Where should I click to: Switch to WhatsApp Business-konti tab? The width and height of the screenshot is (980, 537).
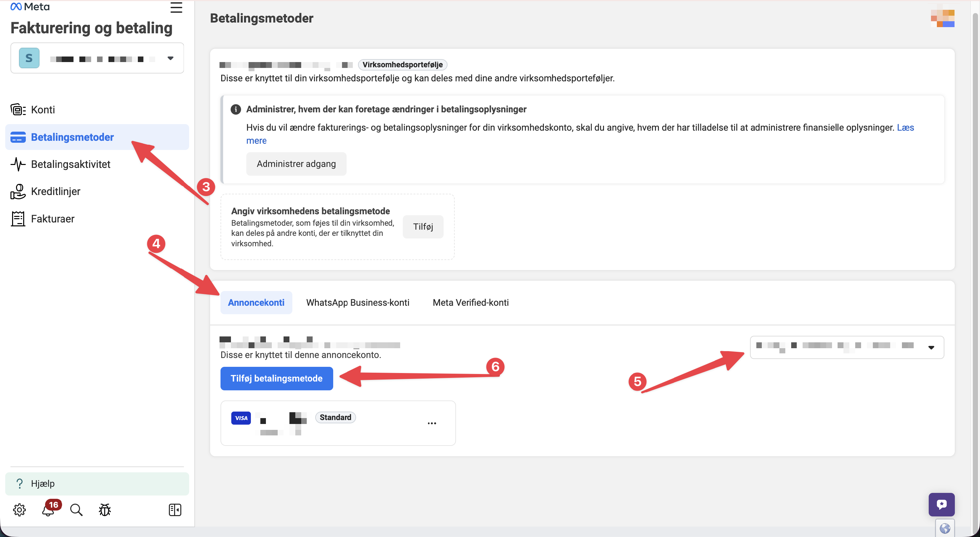(x=358, y=303)
